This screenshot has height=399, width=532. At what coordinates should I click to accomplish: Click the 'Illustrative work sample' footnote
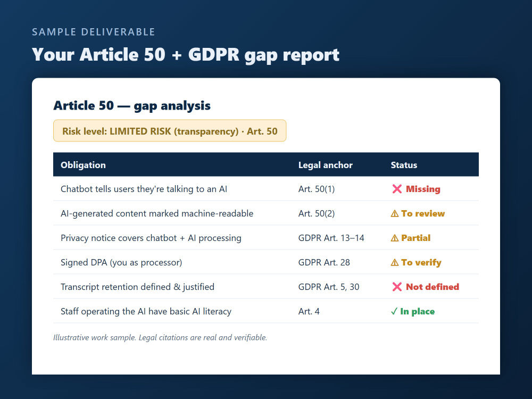[160, 338]
